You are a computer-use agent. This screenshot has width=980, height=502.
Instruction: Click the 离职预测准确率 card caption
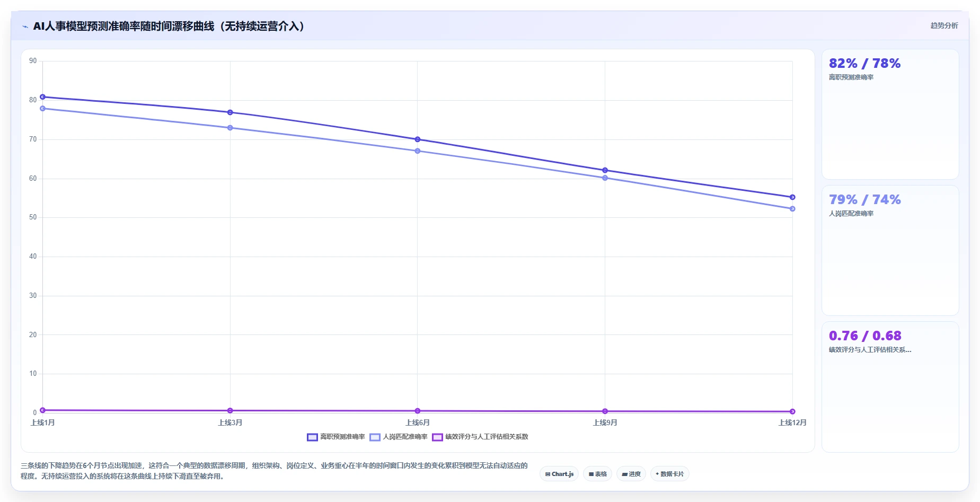tap(851, 77)
